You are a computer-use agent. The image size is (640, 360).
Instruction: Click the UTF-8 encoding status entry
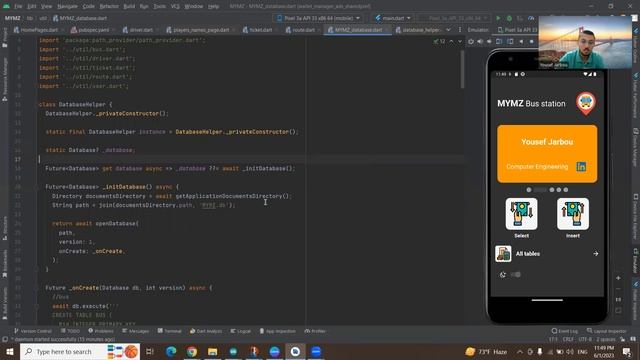tap(585, 339)
